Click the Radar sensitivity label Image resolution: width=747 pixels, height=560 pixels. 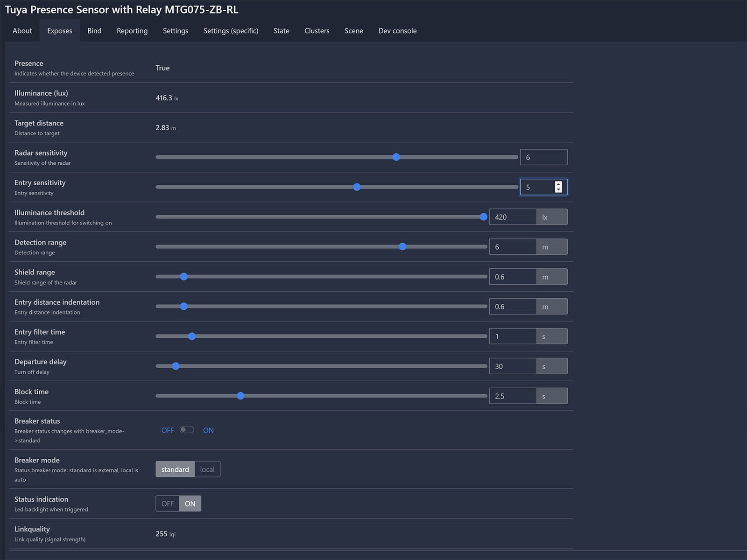41,153
